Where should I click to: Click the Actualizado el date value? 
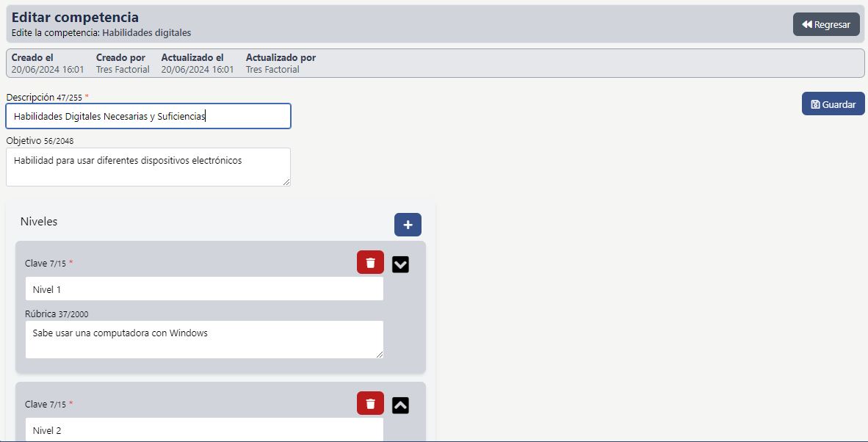point(198,70)
